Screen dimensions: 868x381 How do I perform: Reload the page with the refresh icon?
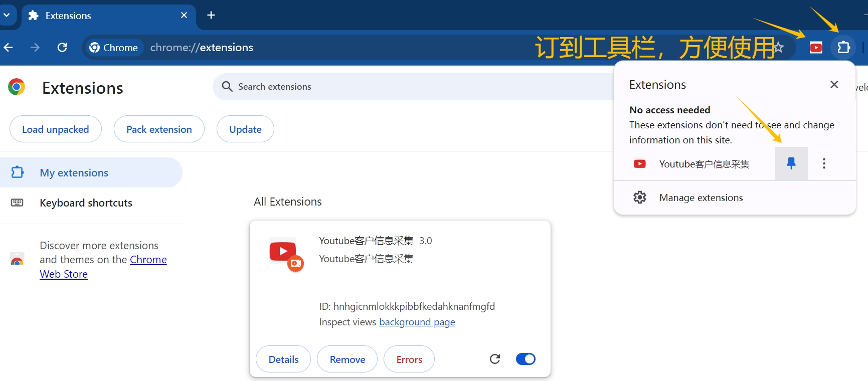[62, 48]
